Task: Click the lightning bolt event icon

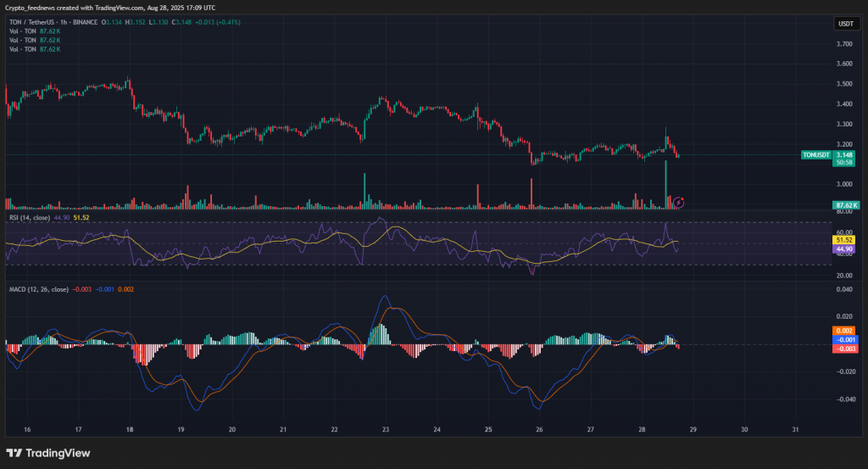Action: coord(679,202)
